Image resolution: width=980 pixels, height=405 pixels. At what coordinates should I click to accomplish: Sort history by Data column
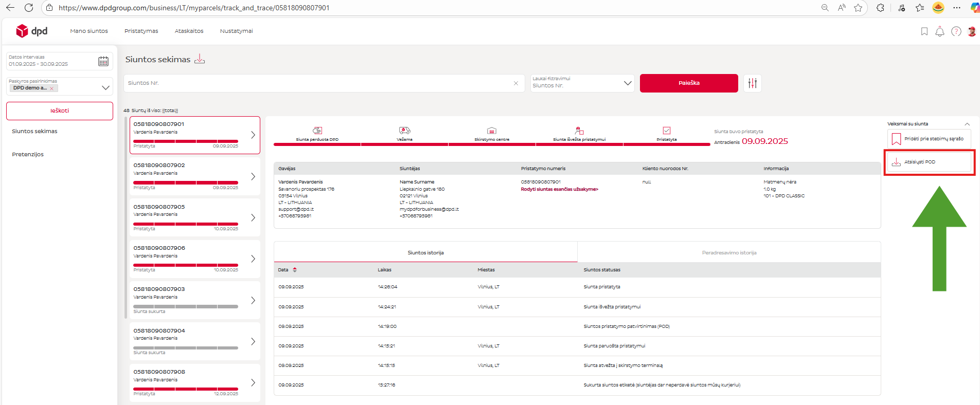[x=295, y=270]
